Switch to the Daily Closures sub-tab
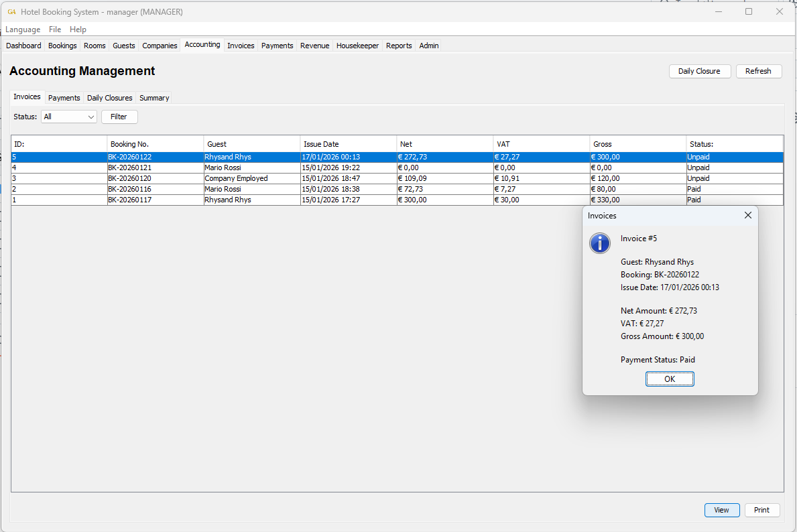Screen dimensions: 797x532 click(109, 98)
